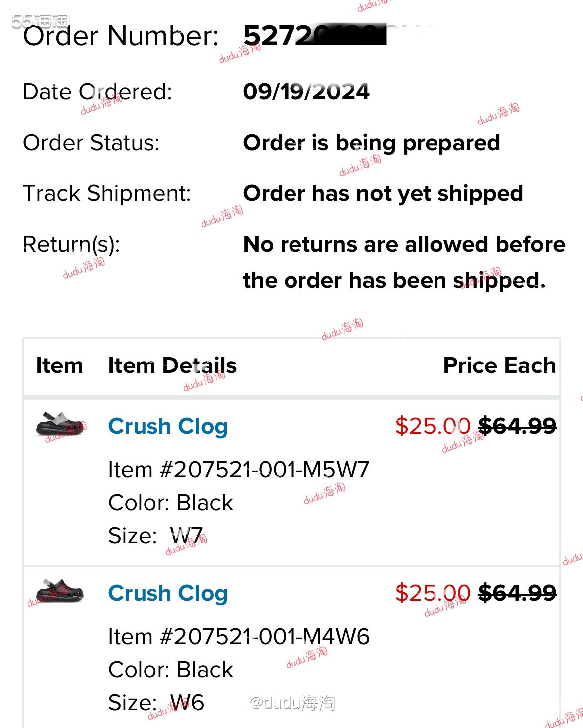Click 'Order has not yet shipped' tracking text

[383, 193]
